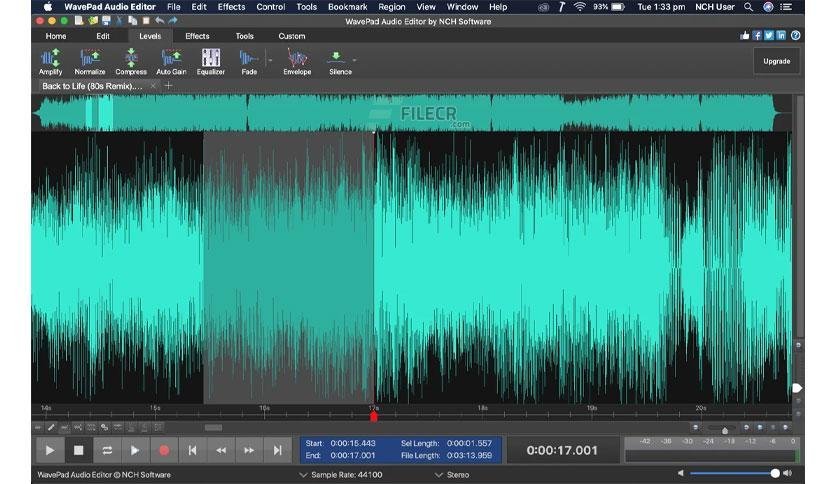The height and width of the screenshot is (484, 836).
Task: Start playback with the Play button
Action: [49, 451]
